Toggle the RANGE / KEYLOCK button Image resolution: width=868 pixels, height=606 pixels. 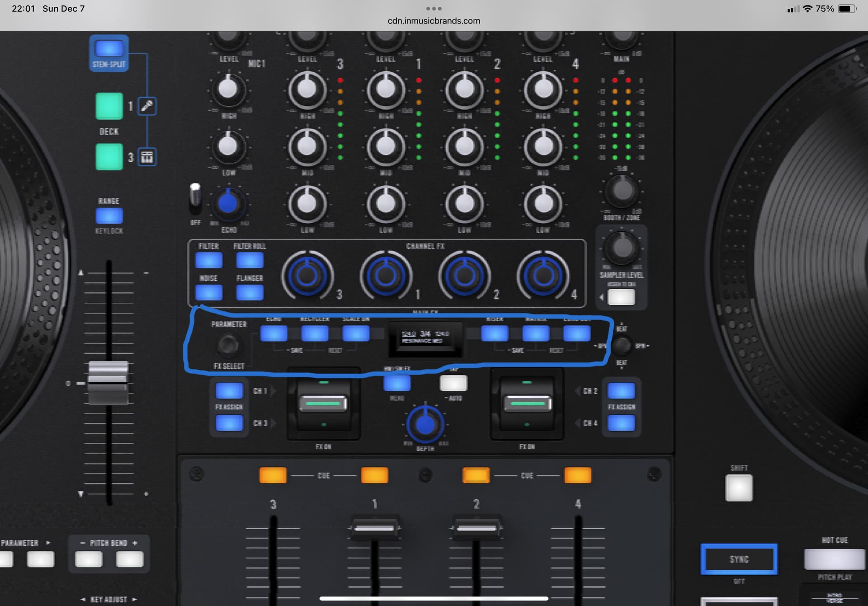(x=109, y=216)
